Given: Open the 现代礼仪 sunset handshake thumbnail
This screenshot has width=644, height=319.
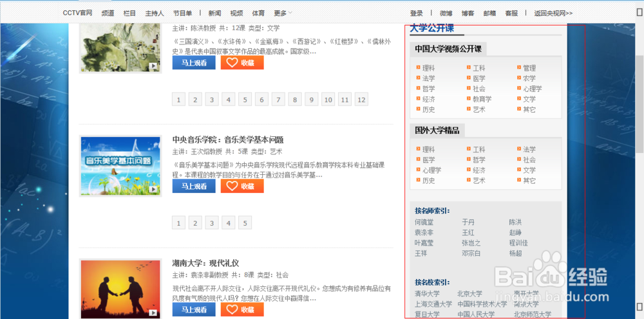Looking at the screenshot, I should (x=120, y=289).
